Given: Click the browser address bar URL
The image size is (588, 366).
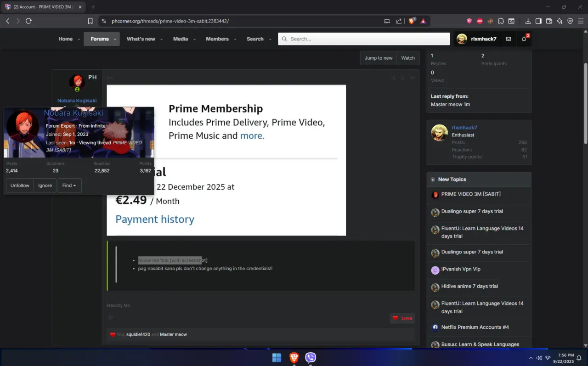Looking at the screenshot, I should pyautogui.click(x=170, y=21).
